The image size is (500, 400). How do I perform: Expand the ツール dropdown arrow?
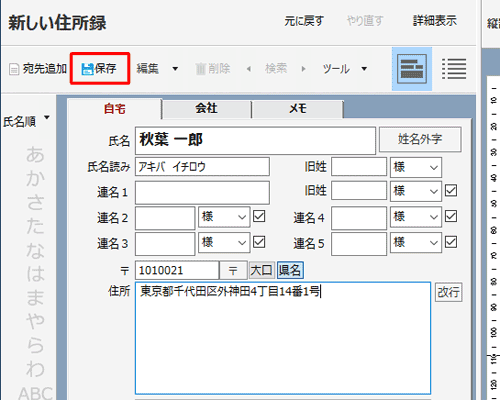point(364,69)
